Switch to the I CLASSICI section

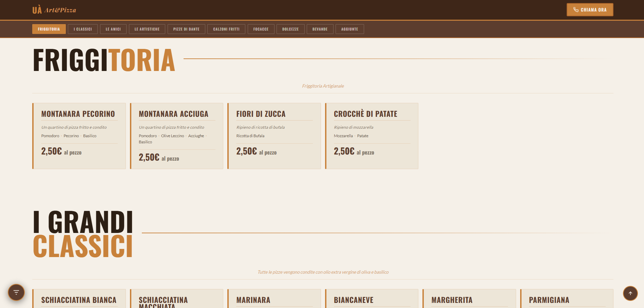(82, 29)
